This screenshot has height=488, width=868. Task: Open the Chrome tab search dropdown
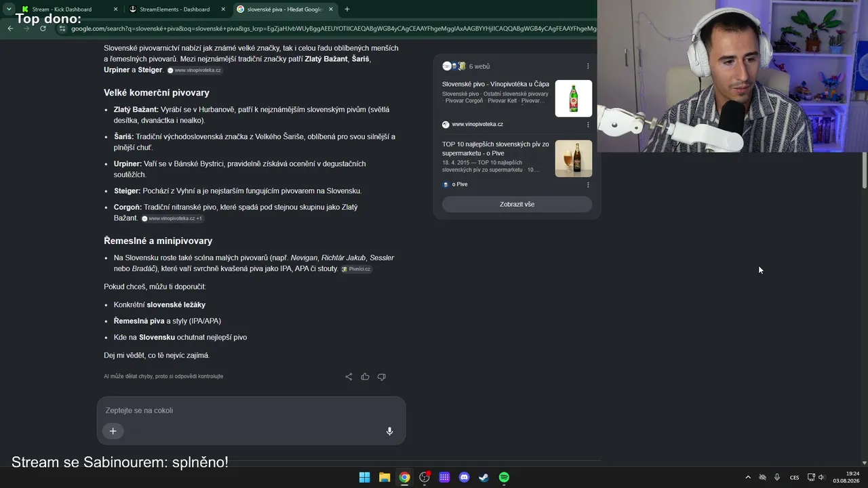pyautogui.click(x=9, y=9)
